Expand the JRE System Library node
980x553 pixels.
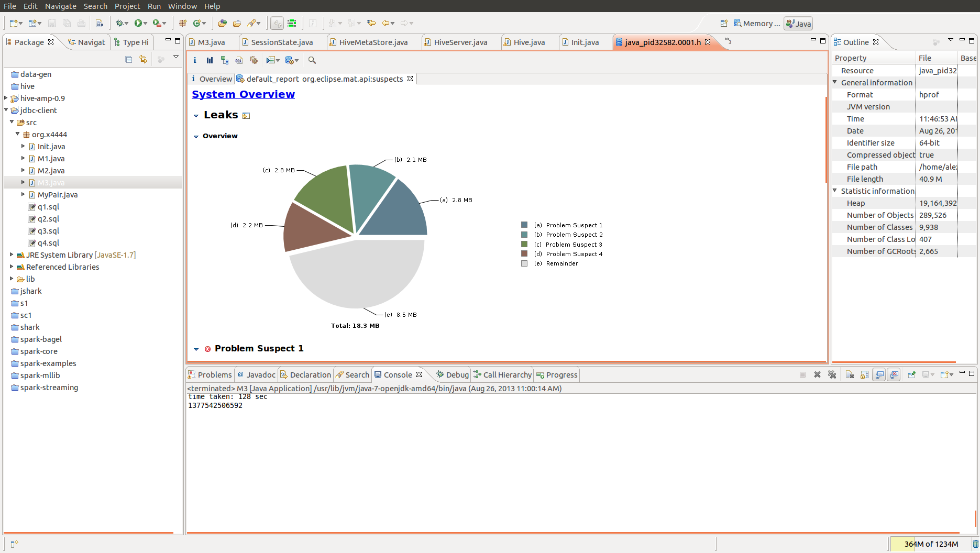pos(12,255)
